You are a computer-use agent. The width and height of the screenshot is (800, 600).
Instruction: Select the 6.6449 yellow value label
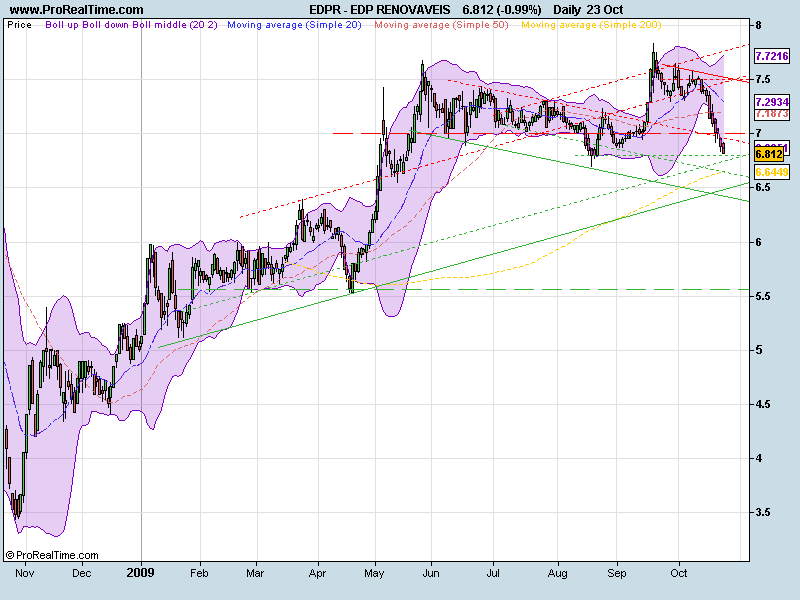pos(772,172)
